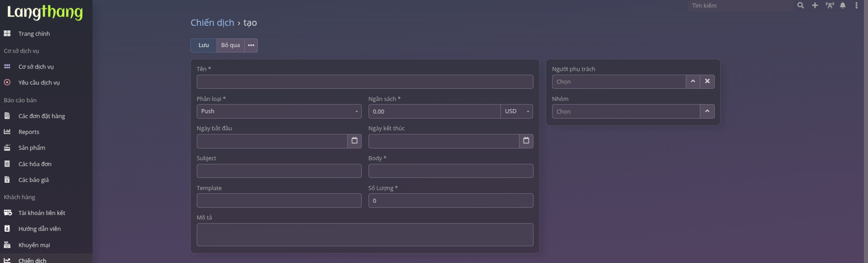Open the Ngày kết thúc calendar picker
The width and height of the screenshot is (868, 263).
tap(526, 141)
